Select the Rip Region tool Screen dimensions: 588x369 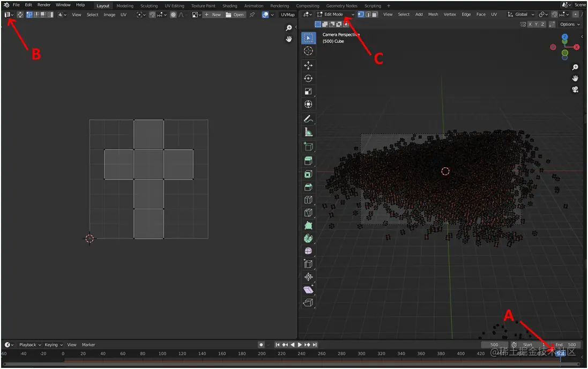(x=308, y=302)
